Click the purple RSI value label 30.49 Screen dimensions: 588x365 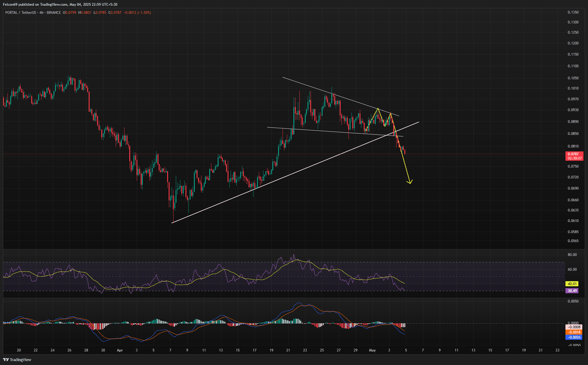[x=572, y=290]
